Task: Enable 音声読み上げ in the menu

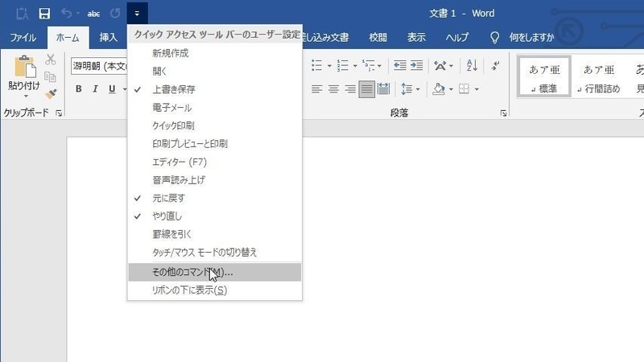Action: coord(214,179)
